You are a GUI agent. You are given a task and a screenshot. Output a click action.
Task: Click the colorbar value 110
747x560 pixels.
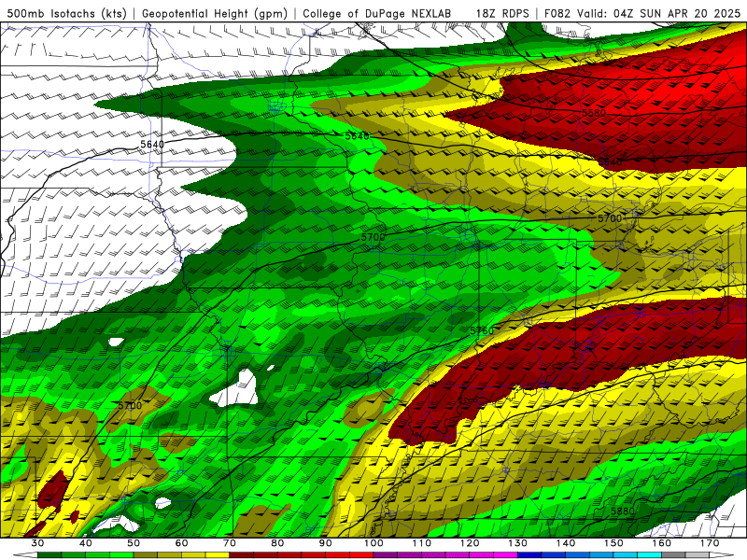tap(422, 543)
